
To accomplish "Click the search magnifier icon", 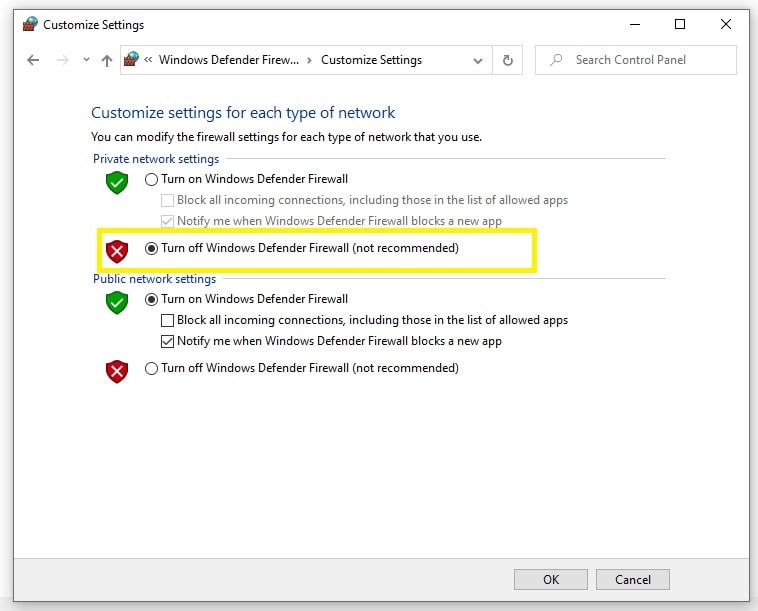I will (556, 60).
